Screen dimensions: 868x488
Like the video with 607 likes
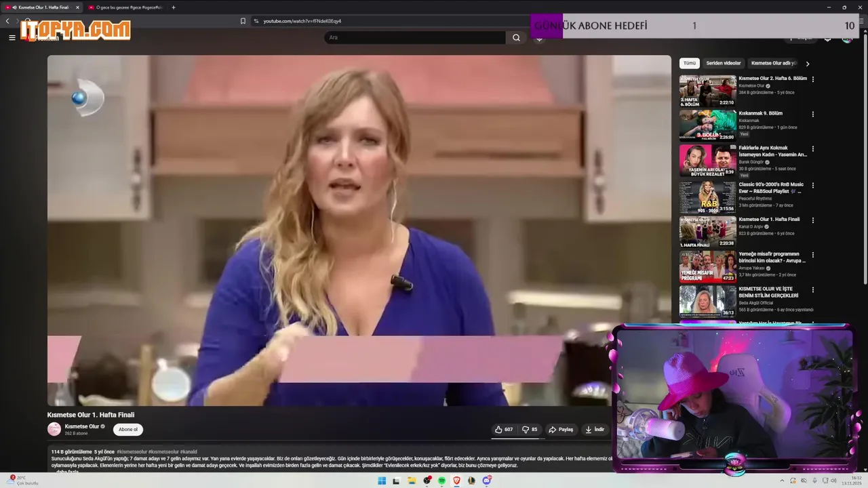click(504, 429)
